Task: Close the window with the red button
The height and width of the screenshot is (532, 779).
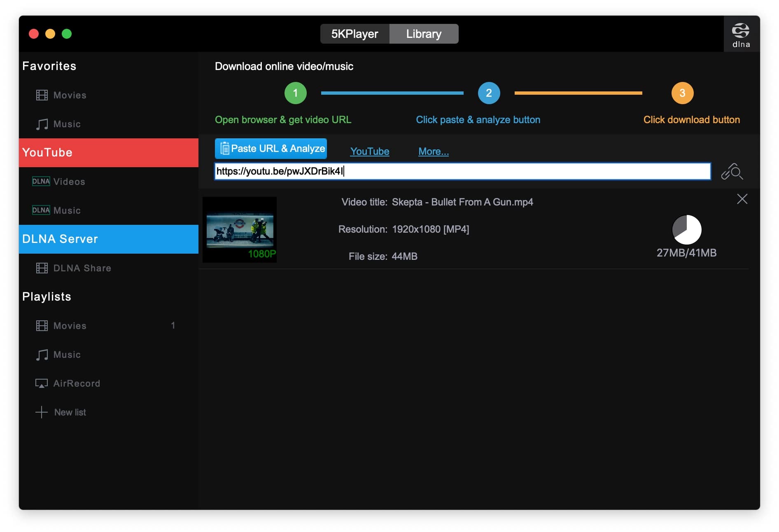Action: pyautogui.click(x=34, y=34)
